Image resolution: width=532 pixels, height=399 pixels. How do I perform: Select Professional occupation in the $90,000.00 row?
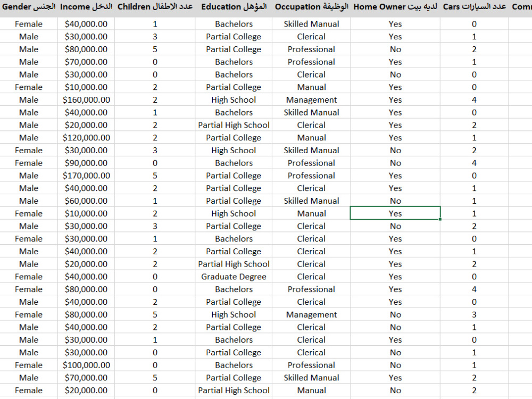(x=311, y=163)
